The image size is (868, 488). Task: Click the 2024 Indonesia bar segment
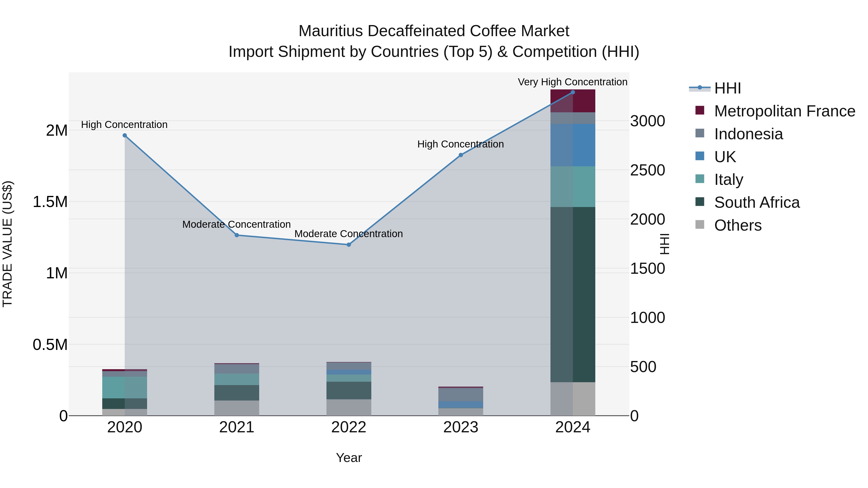(x=573, y=118)
